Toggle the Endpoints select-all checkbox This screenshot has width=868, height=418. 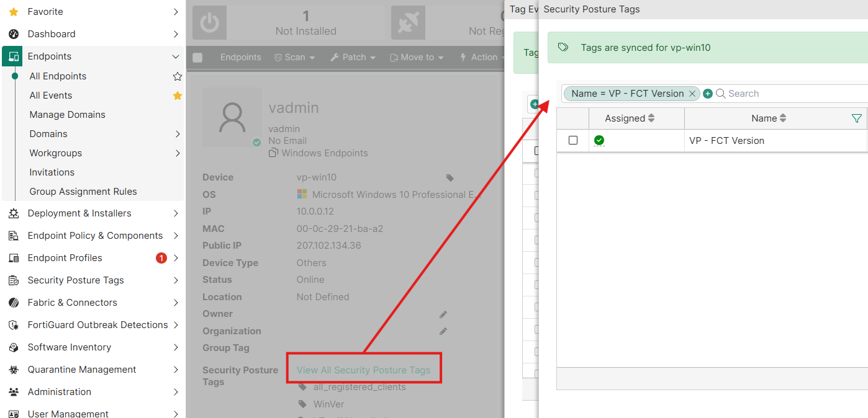197,58
